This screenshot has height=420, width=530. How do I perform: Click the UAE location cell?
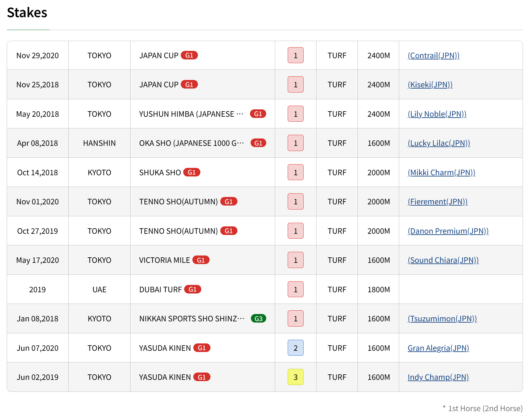tap(99, 289)
